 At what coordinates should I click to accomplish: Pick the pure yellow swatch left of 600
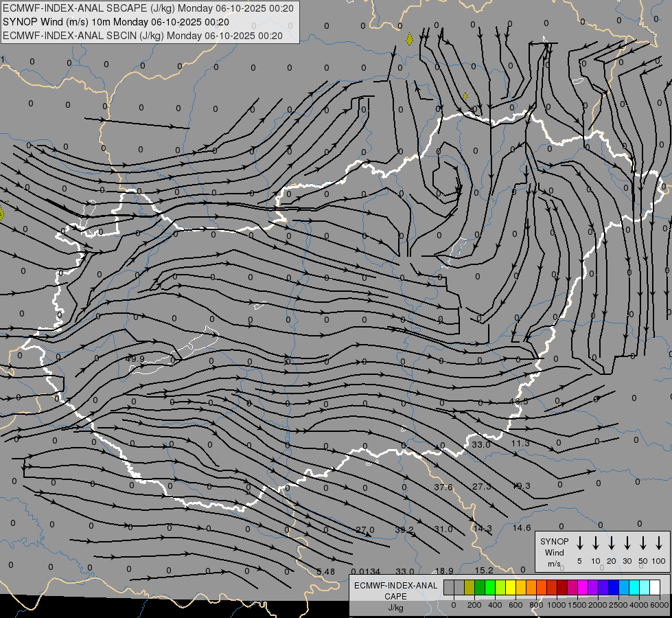coord(511,587)
